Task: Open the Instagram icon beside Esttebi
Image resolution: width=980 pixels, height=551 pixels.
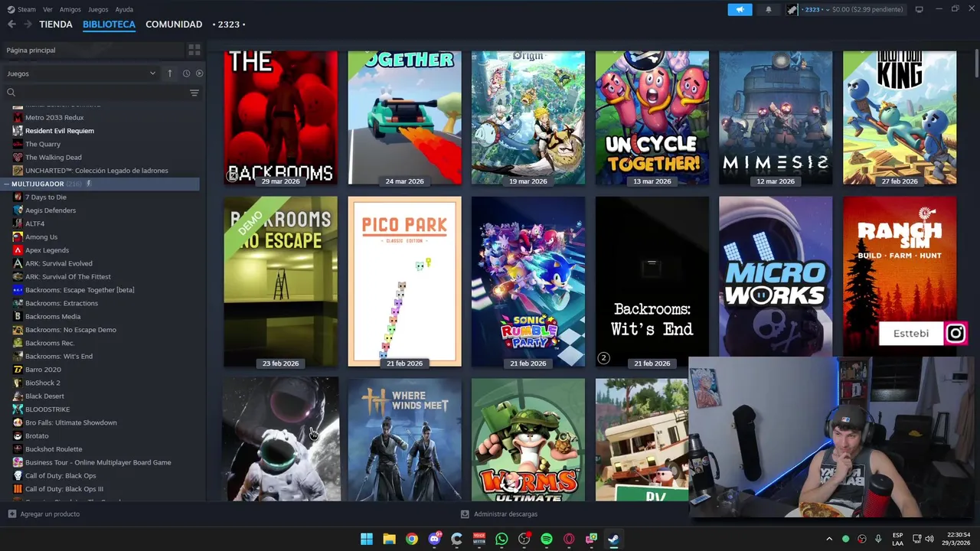Action: coord(955,333)
